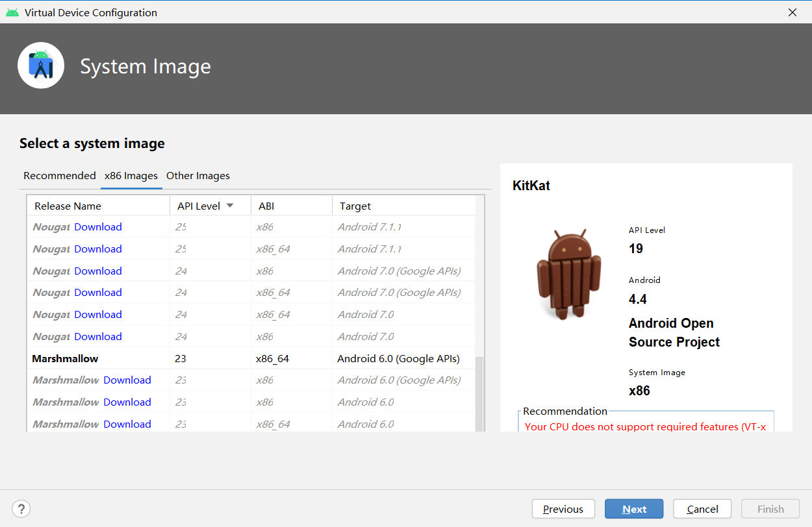Click System Image value x86 in details panel
This screenshot has width=812, height=527.
tap(639, 391)
